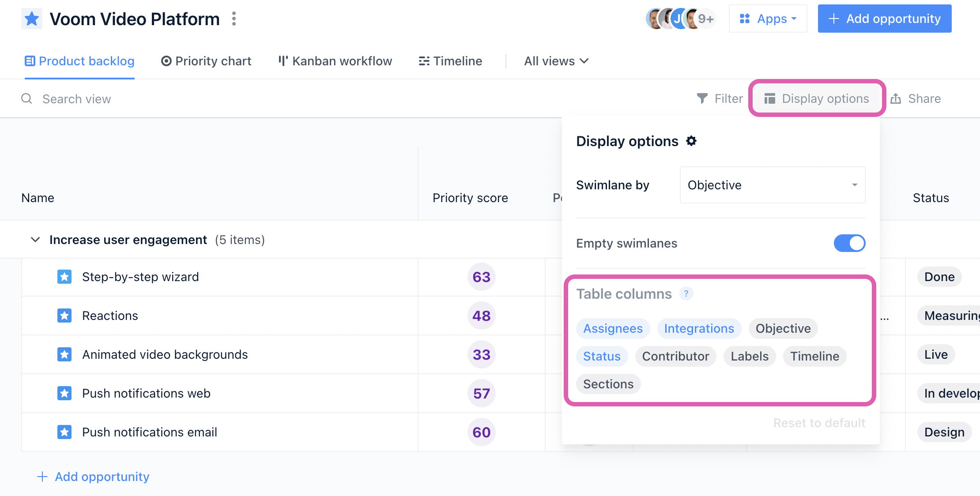
Task: Expand the All views dropdown
Action: point(556,61)
